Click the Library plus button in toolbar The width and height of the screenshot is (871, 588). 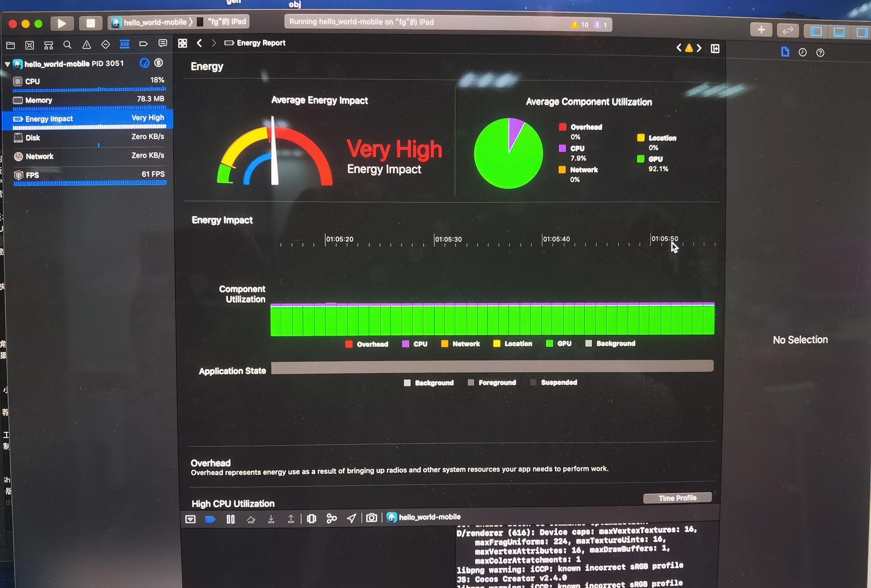pyautogui.click(x=761, y=30)
